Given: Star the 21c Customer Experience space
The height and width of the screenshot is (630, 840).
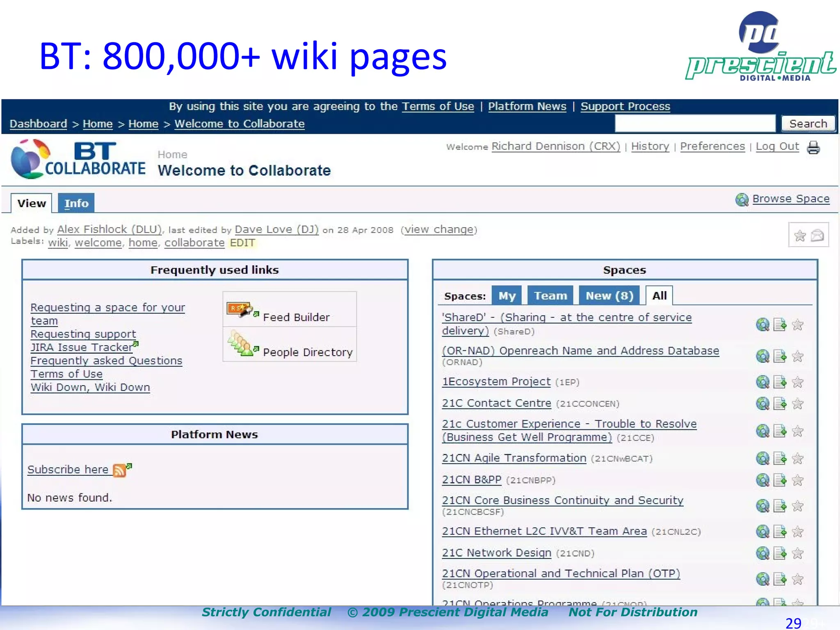Looking at the screenshot, I should point(797,431).
